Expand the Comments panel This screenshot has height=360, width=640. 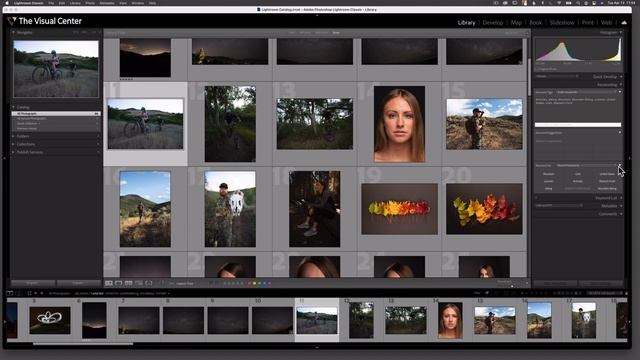[621, 214]
